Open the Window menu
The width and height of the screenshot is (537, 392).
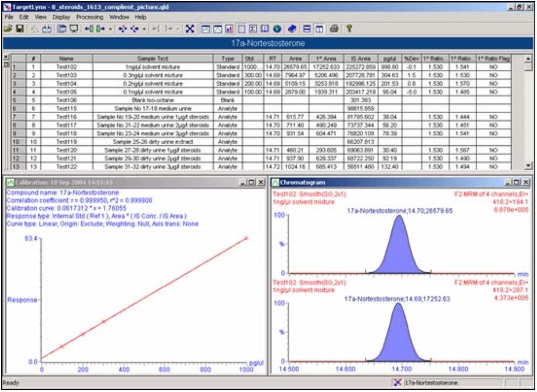[x=119, y=17]
